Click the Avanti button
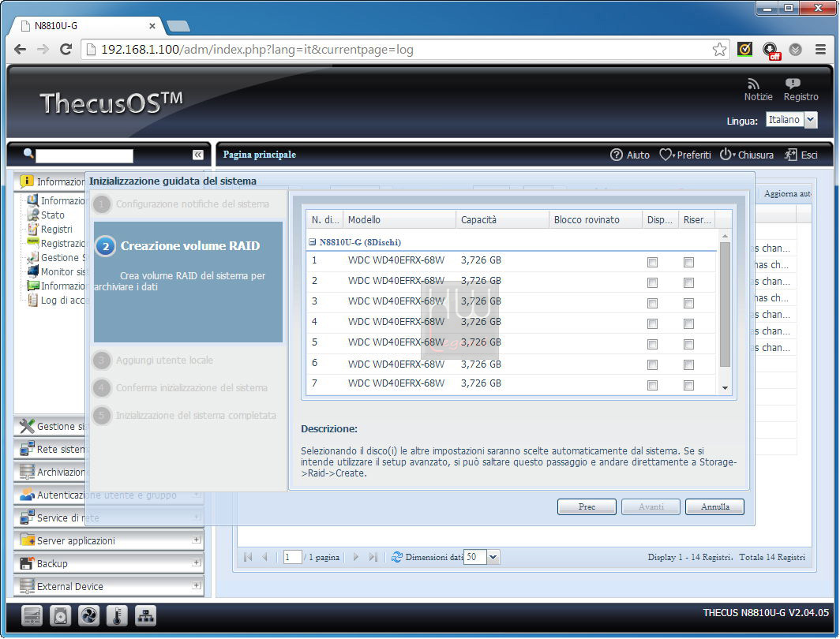840x639 pixels. pyautogui.click(x=651, y=506)
